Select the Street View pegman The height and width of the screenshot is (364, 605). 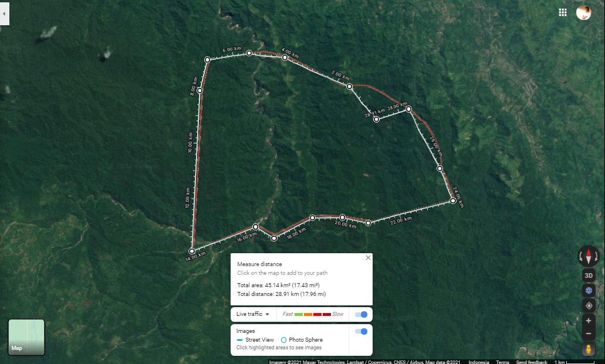point(589,349)
